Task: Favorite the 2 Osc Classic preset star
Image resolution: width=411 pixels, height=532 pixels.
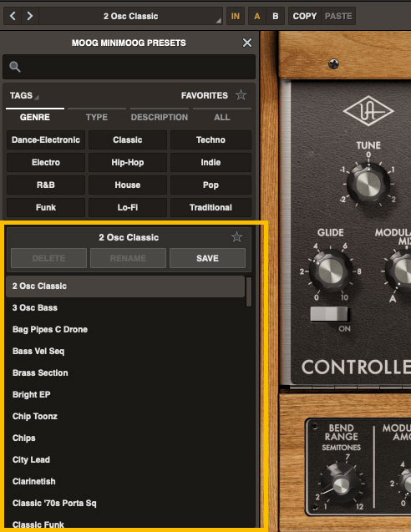Action: coord(236,237)
